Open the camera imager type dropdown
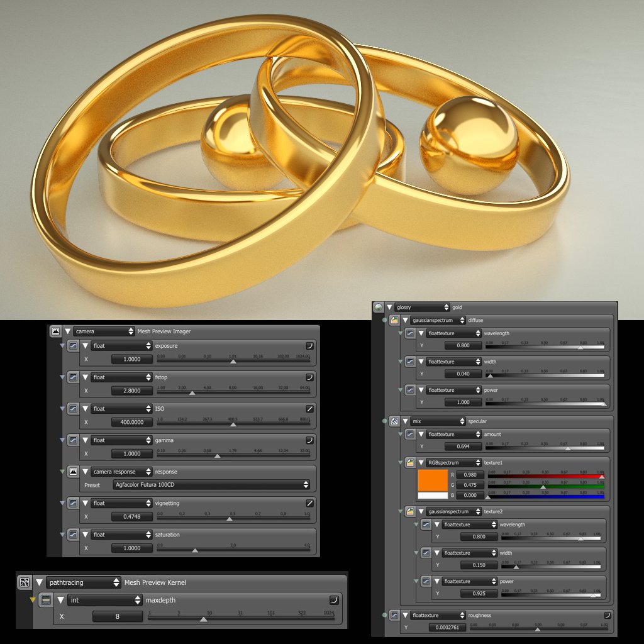 click(104, 331)
